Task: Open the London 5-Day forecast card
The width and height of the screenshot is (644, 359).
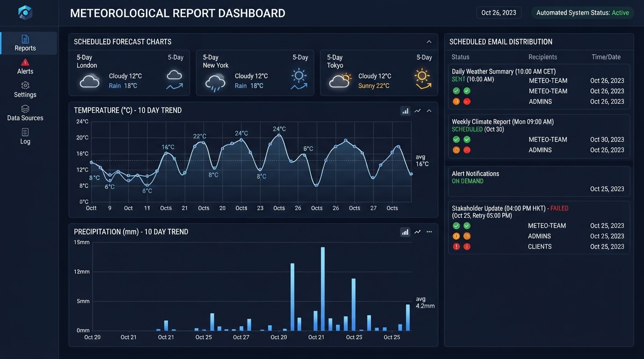Action: (x=129, y=73)
